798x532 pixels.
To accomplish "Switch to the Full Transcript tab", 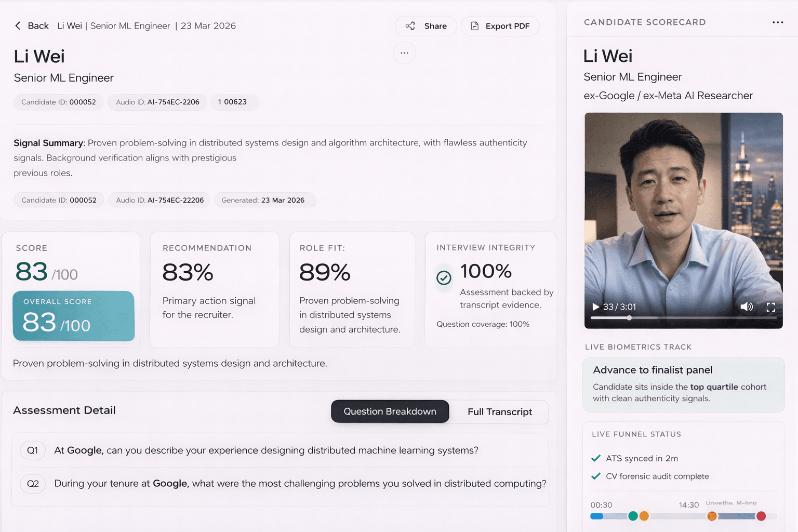I will pos(499,411).
